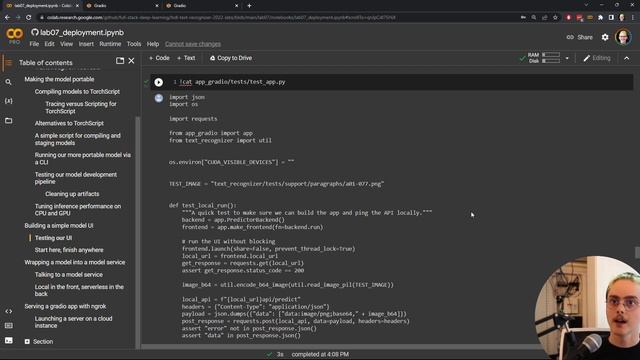Open Colab settings gear
The height and width of the screenshot is (360, 640).
click(605, 37)
